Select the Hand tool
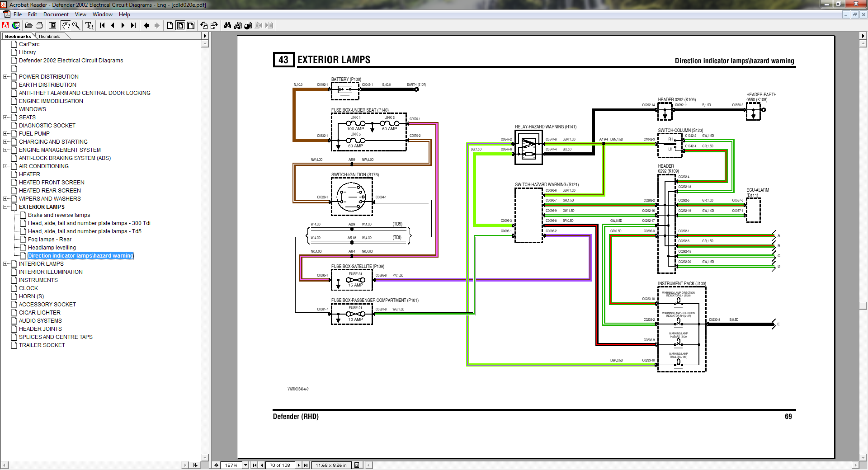This screenshot has width=868, height=470. tap(66, 25)
